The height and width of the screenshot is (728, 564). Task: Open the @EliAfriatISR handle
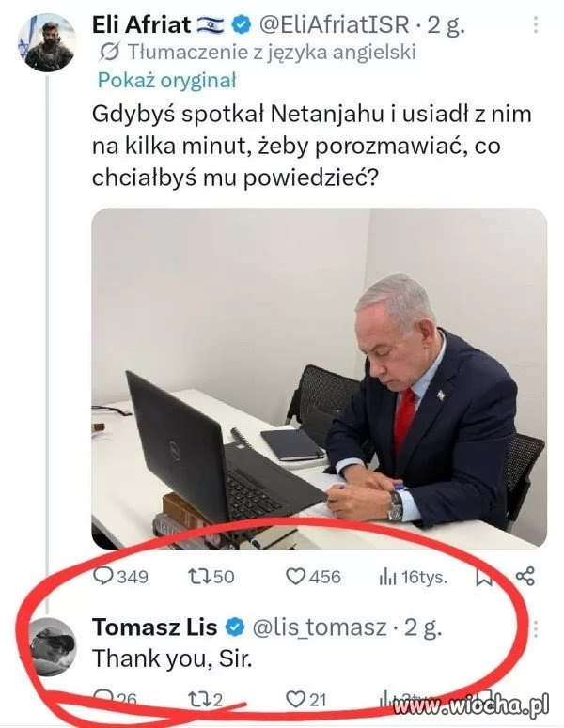[x=334, y=24]
